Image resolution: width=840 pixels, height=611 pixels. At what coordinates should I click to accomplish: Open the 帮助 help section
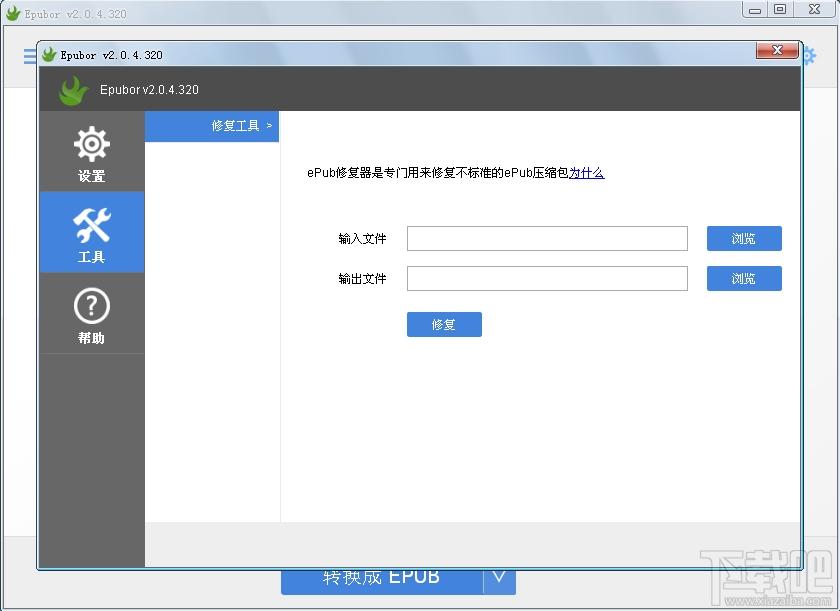(x=92, y=314)
